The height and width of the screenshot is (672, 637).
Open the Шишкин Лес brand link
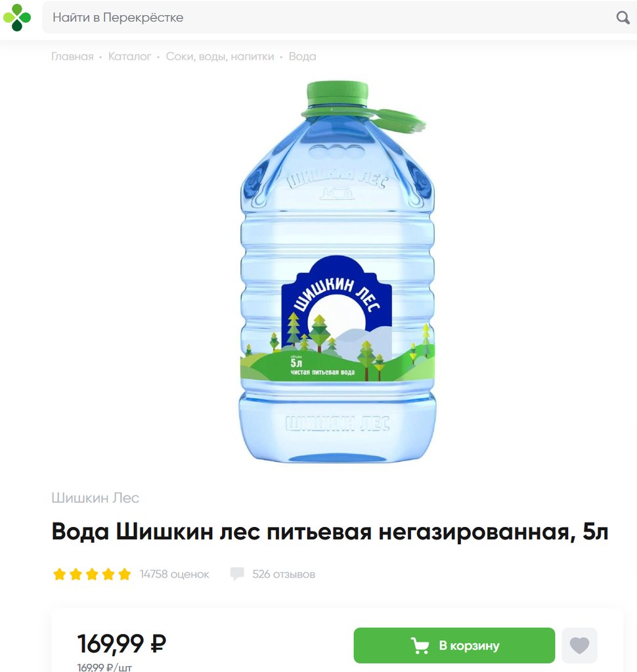click(95, 497)
